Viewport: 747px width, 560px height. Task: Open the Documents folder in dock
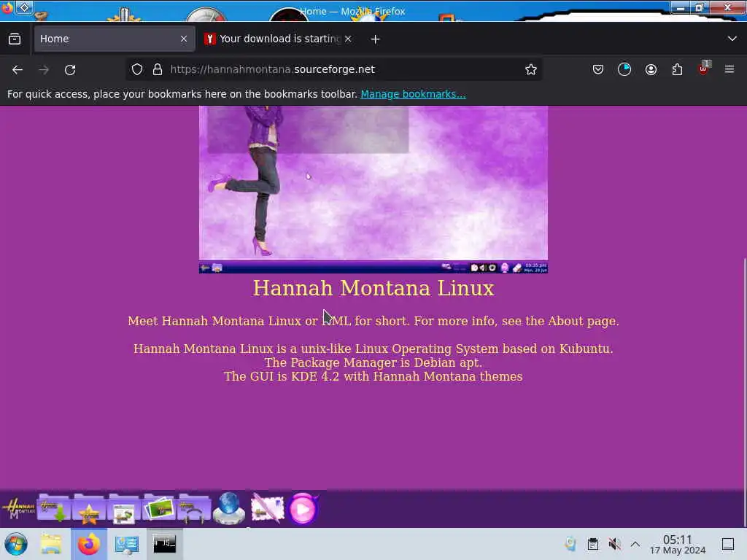point(124,508)
